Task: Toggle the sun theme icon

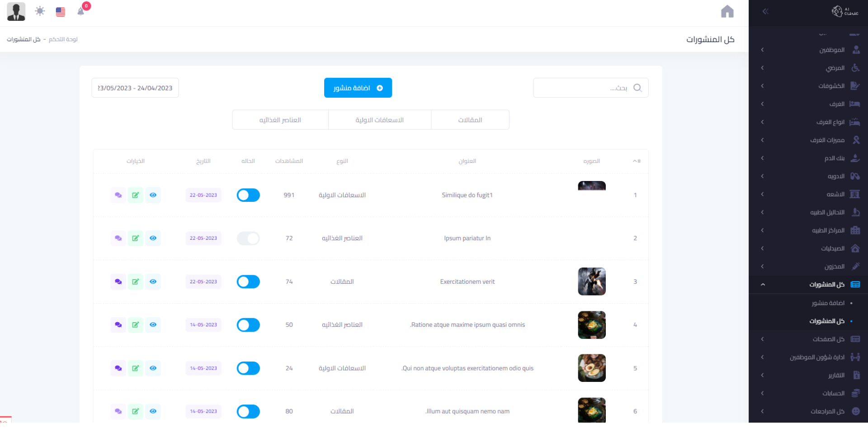Action: 40,11
